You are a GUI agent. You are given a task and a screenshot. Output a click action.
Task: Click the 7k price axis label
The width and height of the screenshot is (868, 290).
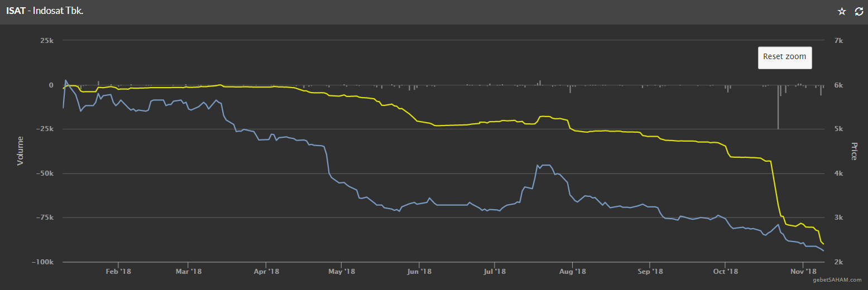[x=838, y=41]
